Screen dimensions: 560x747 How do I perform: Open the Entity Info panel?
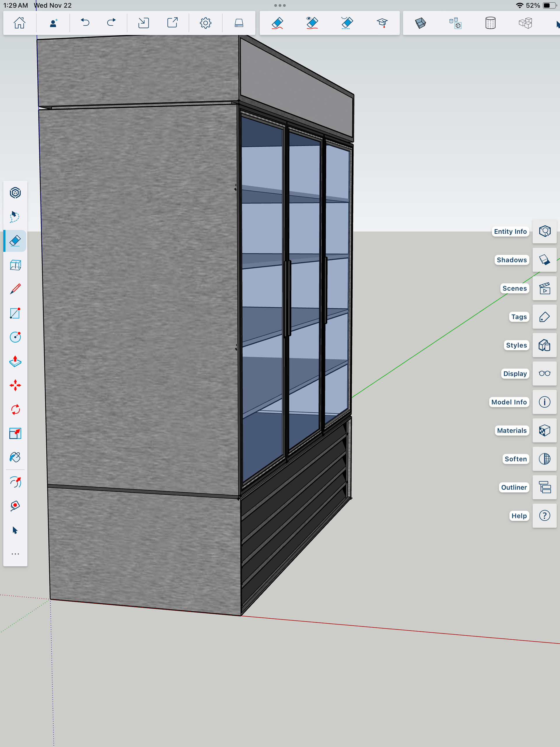tap(545, 231)
